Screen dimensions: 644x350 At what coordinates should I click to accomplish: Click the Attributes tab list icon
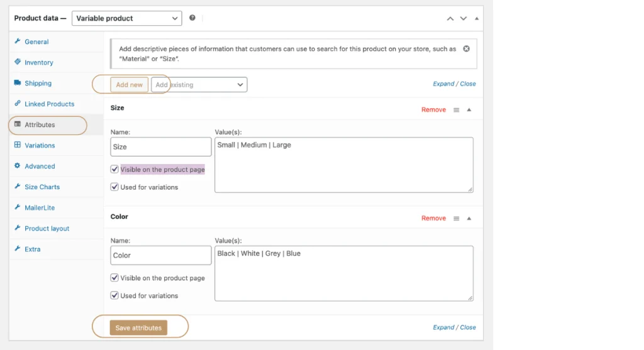click(x=17, y=124)
